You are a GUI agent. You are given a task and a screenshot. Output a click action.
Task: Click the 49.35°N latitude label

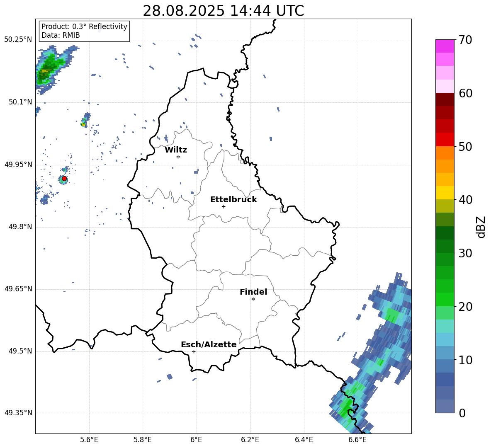coord(18,413)
